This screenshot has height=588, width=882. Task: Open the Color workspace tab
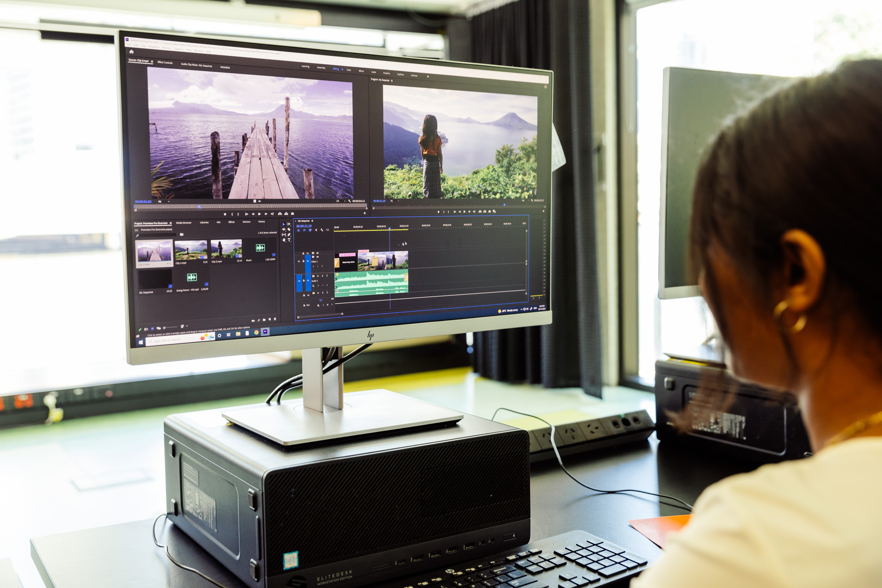(349, 70)
